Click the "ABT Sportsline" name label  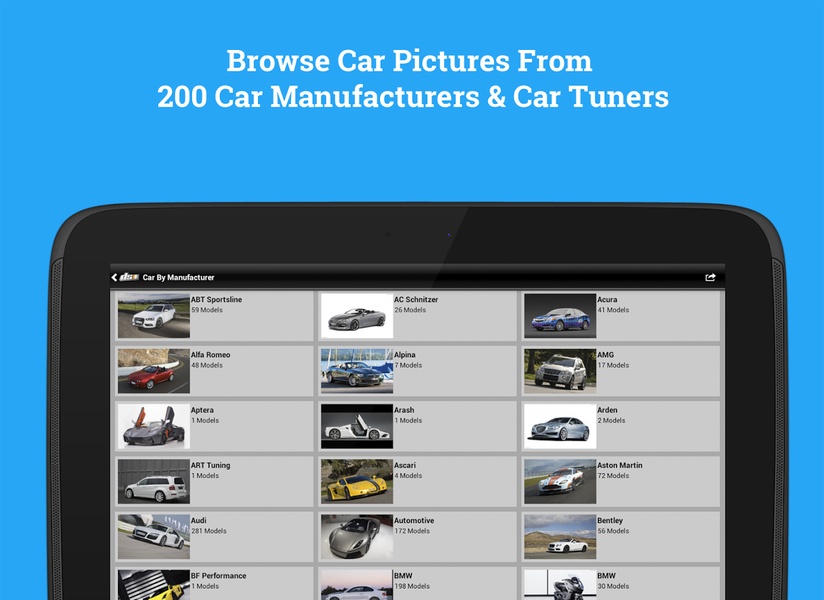coord(217,299)
